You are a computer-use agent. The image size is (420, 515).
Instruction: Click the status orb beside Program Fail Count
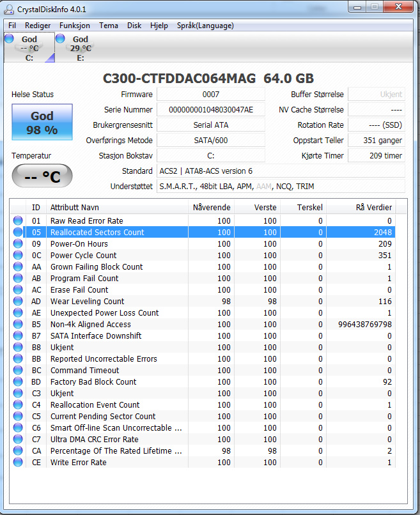(18, 278)
